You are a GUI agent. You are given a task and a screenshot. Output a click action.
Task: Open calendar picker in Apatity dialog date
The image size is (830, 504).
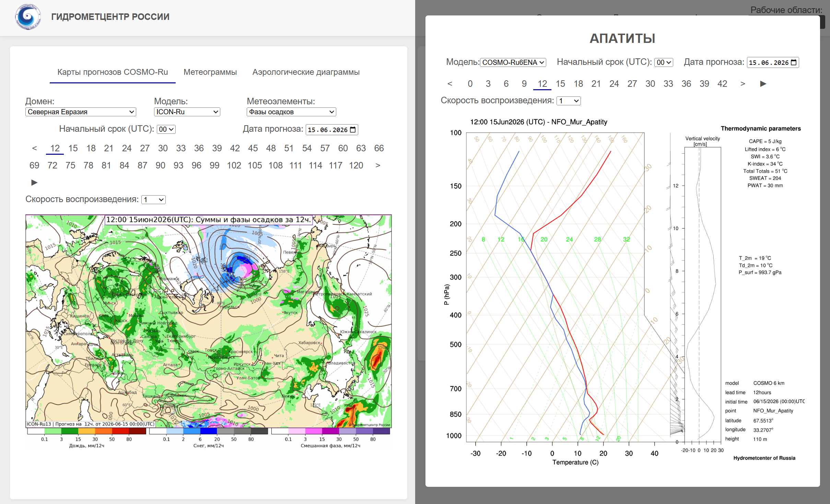pos(794,62)
